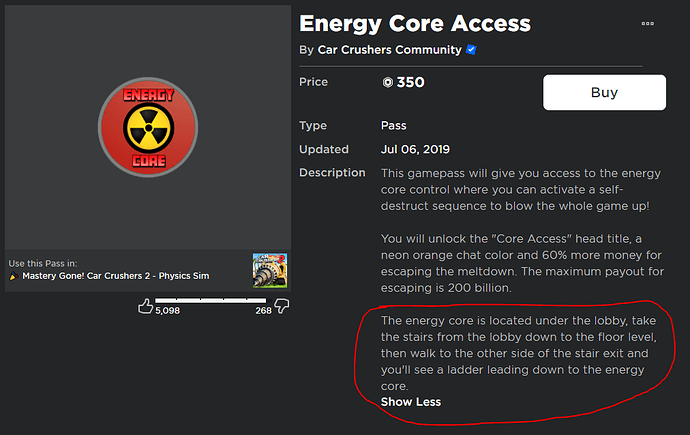Click the small icon before Mastery Gone
The image size is (690, 435).
point(13,275)
